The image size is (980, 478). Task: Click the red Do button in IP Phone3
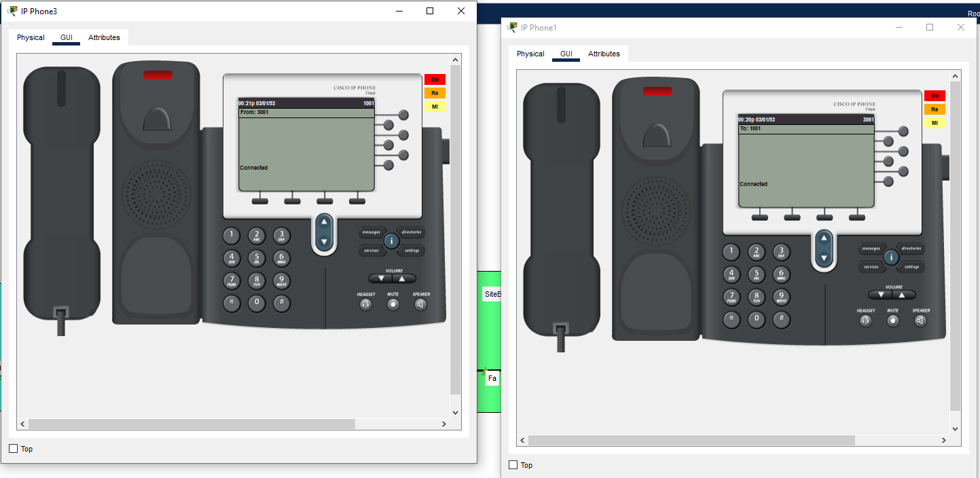[435, 79]
